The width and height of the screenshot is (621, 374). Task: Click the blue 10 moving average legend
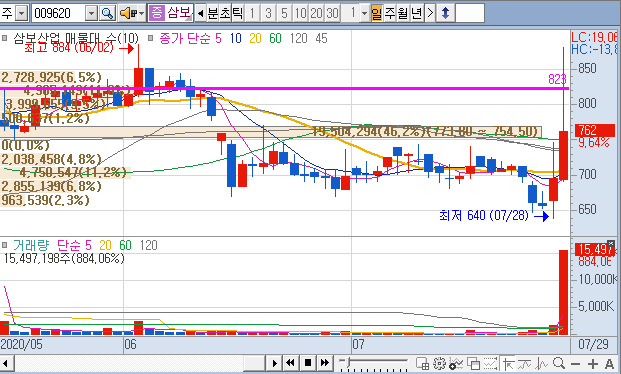point(236,38)
